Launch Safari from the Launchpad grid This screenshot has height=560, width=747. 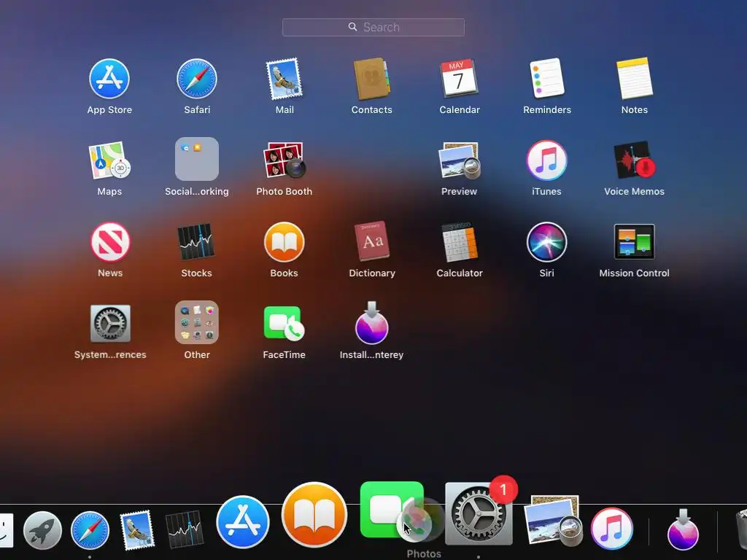tap(197, 79)
